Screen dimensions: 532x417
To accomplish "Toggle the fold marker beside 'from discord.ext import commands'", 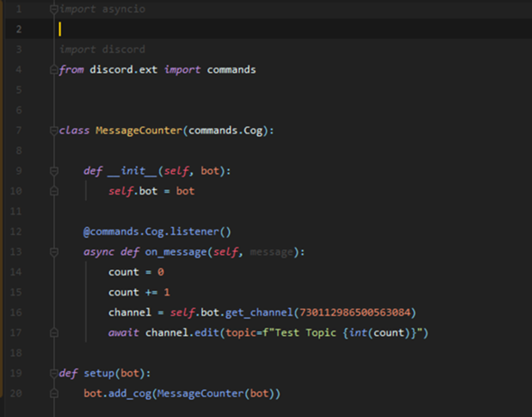I will pyautogui.click(x=54, y=70).
